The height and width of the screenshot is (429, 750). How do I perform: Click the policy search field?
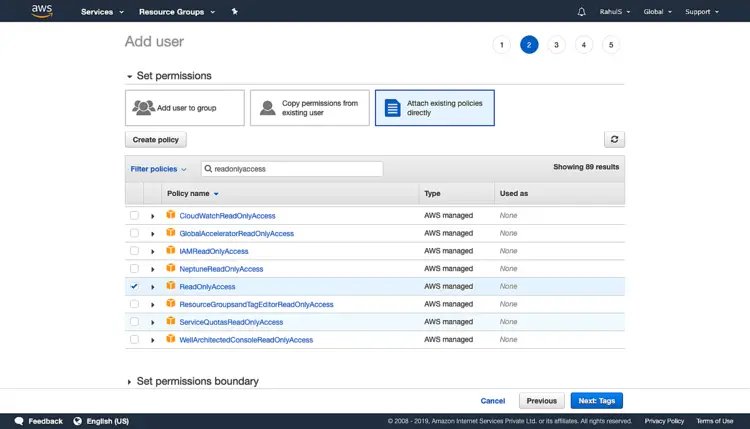pos(292,169)
